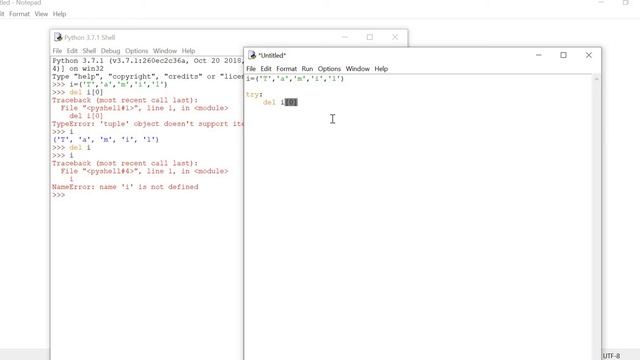Minimize the Python 3.7.1 Shell window
The width and height of the screenshot is (640, 360).
click(x=345, y=37)
